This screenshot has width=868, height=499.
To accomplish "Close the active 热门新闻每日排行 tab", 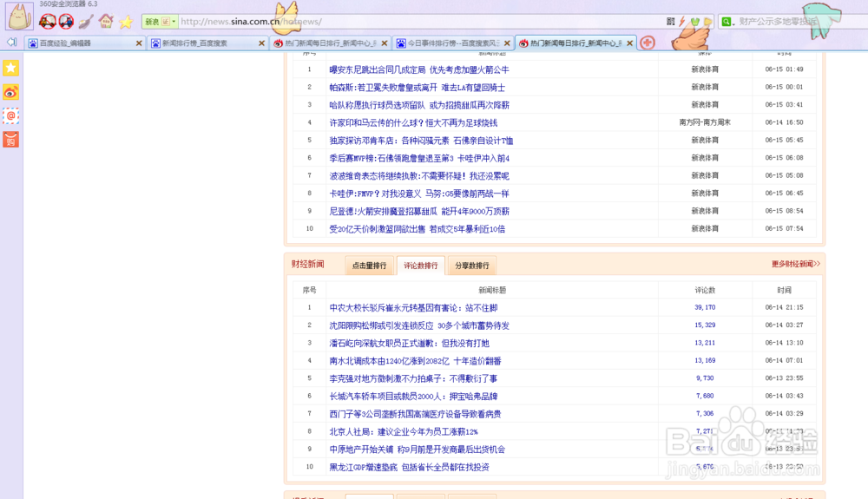I will click(630, 43).
